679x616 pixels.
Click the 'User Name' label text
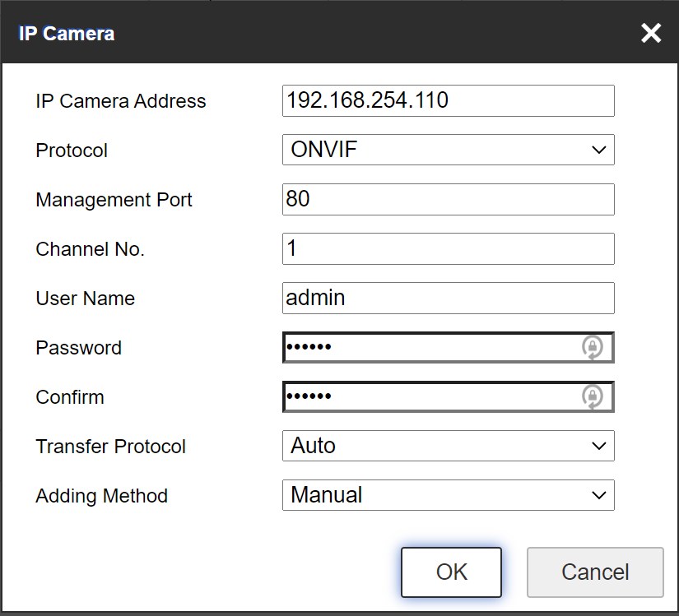pyautogui.click(x=86, y=299)
